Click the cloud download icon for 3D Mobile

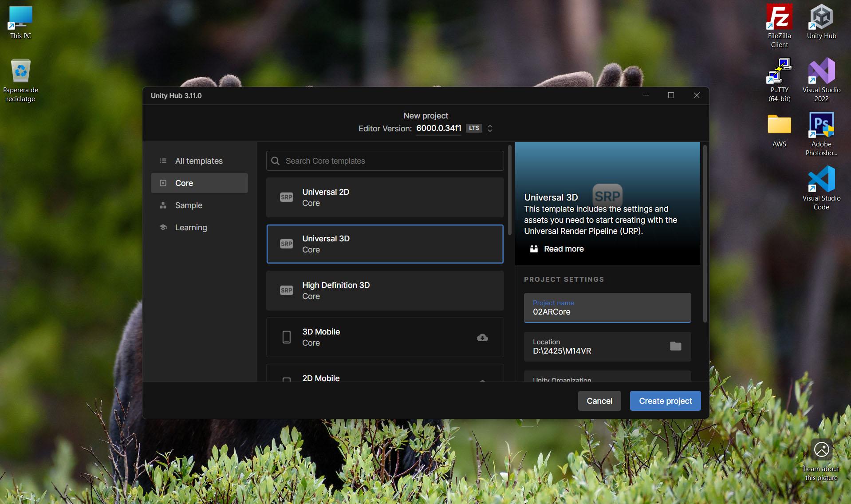click(x=482, y=338)
